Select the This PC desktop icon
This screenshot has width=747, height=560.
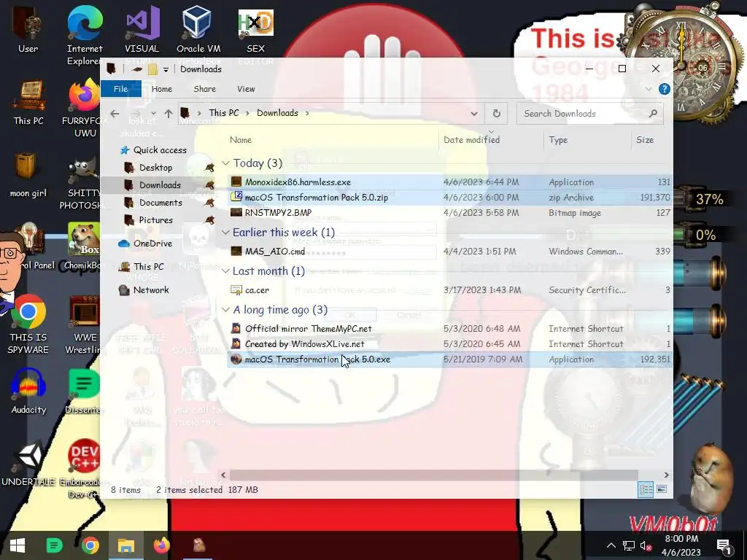[28, 102]
